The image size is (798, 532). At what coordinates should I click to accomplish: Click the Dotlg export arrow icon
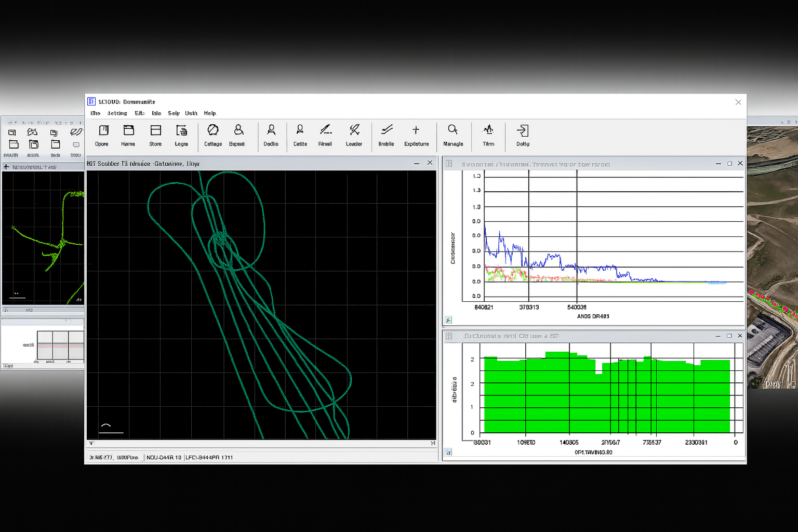(x=522, y=135)
